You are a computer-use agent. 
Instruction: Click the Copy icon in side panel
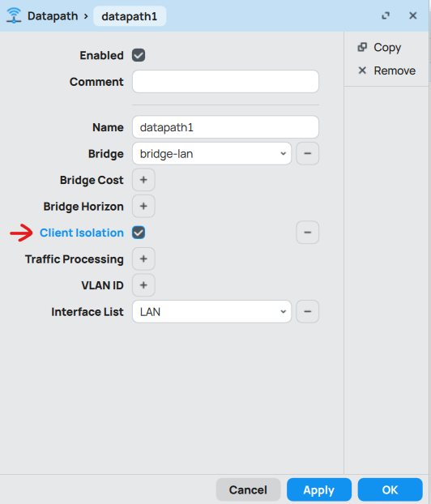click(362, 47)
